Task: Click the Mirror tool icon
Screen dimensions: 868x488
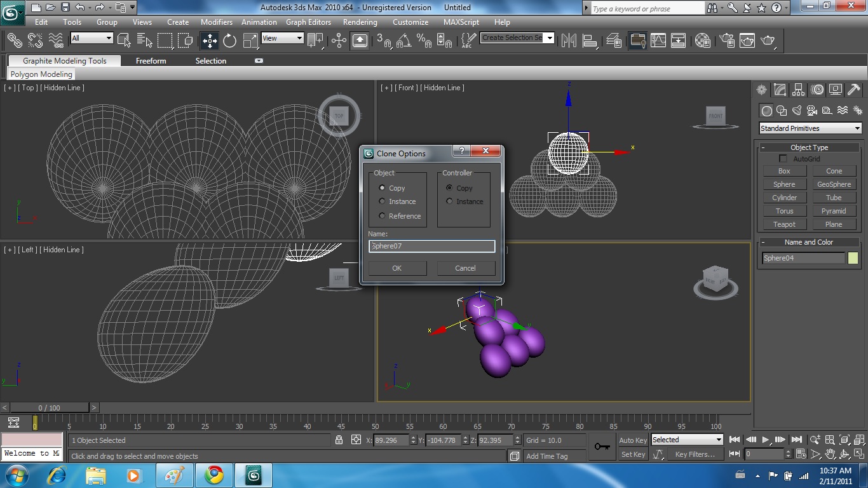Action: [569, 41]
